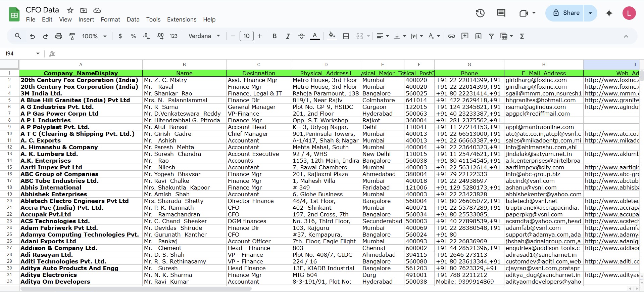Click the horizontal scrollbar
The image size is (644, 292).
point(136,289)
